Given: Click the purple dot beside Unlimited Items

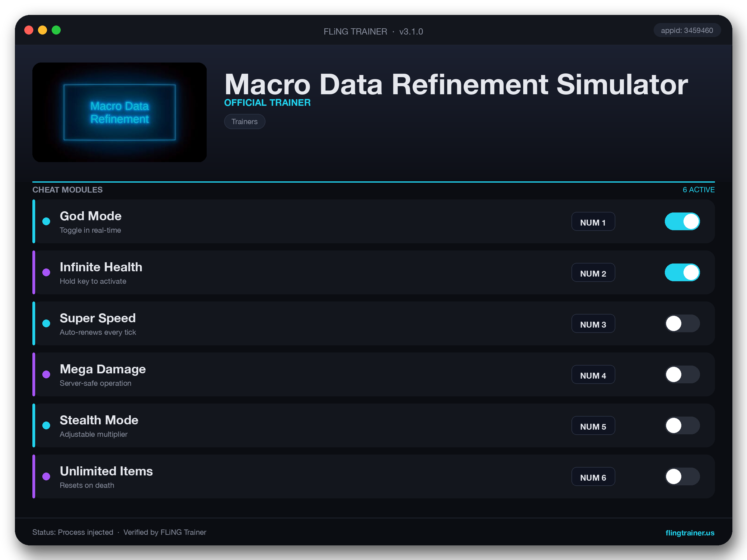Looking at the screenshot, I should 46,476.
